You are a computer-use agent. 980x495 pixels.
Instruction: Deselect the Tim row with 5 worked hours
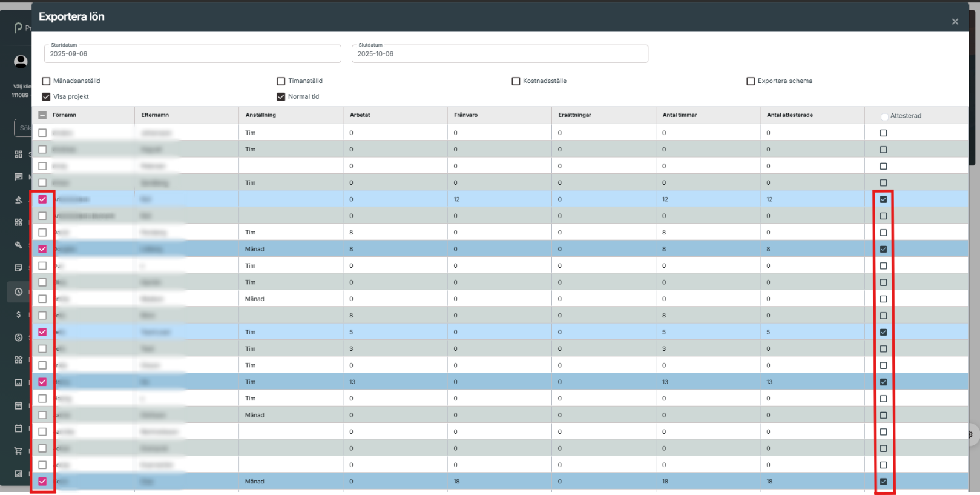point(42,332)
